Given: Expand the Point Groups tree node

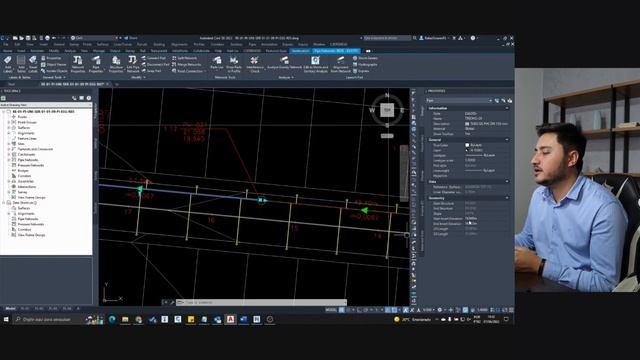Looking at the screenshot, I should pos(9,122).
